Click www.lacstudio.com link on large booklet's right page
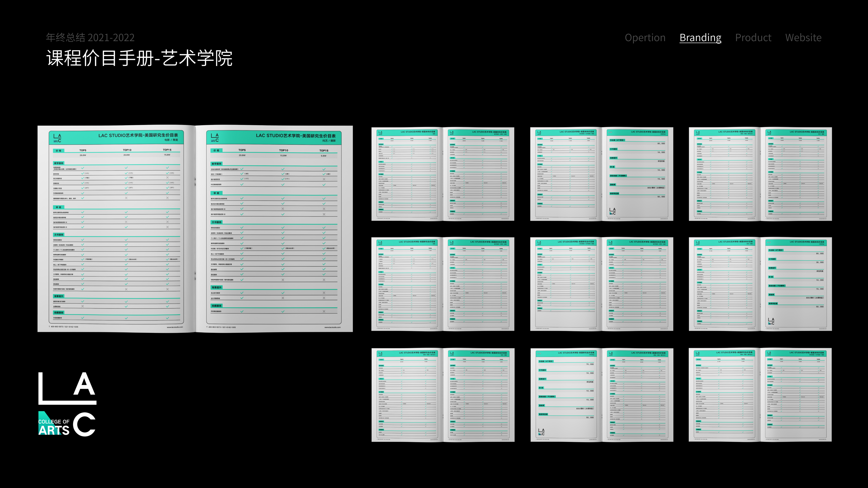 pos(332,327)
